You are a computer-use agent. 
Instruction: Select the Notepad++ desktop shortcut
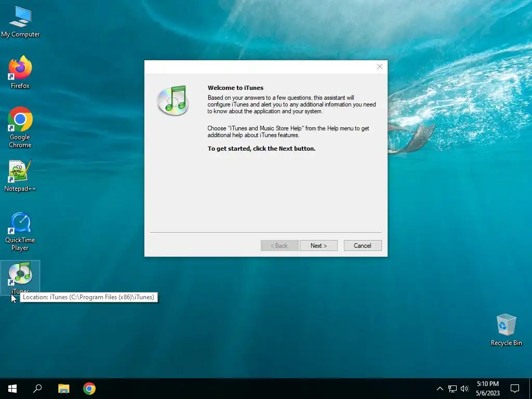[x=20, y=176]
